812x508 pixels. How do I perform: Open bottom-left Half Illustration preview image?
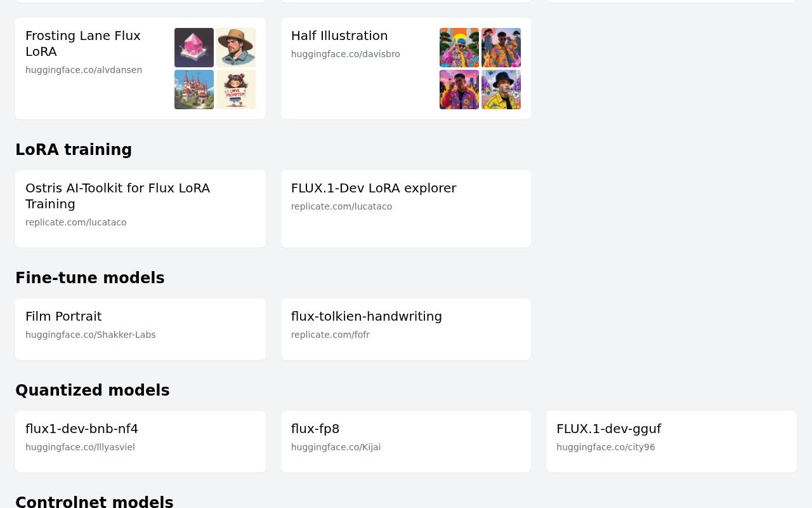tap(459, 90)
